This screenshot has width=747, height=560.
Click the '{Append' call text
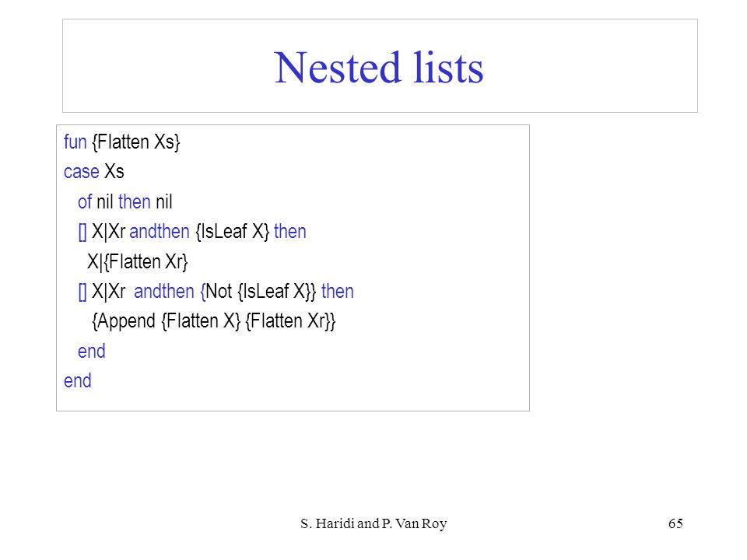(124, 321)
